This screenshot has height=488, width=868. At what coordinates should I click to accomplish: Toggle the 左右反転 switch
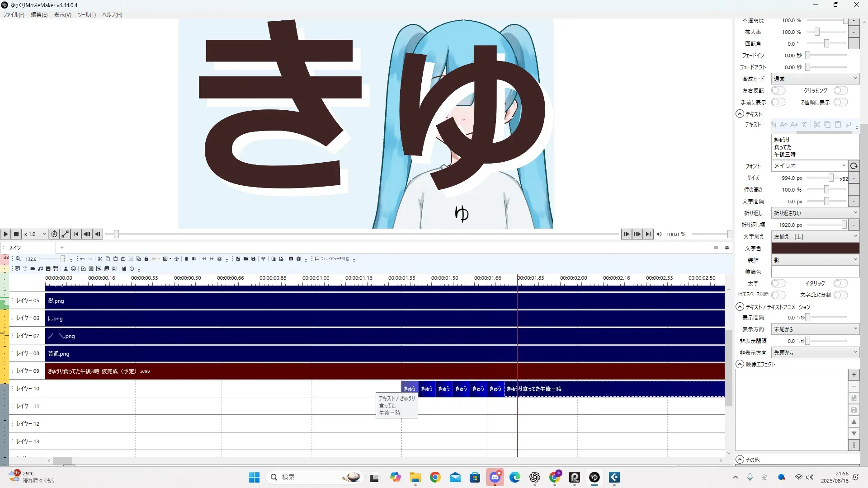coord(778,90)
